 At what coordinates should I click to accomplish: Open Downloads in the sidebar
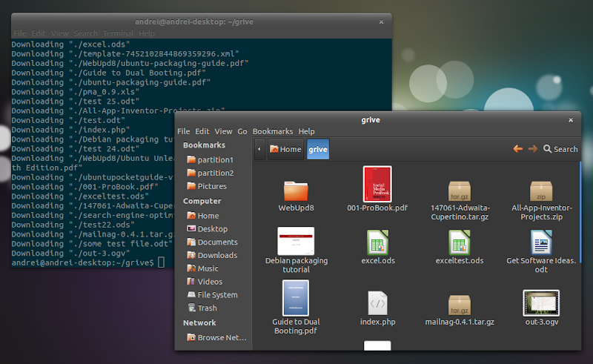(x=216, y=255)
